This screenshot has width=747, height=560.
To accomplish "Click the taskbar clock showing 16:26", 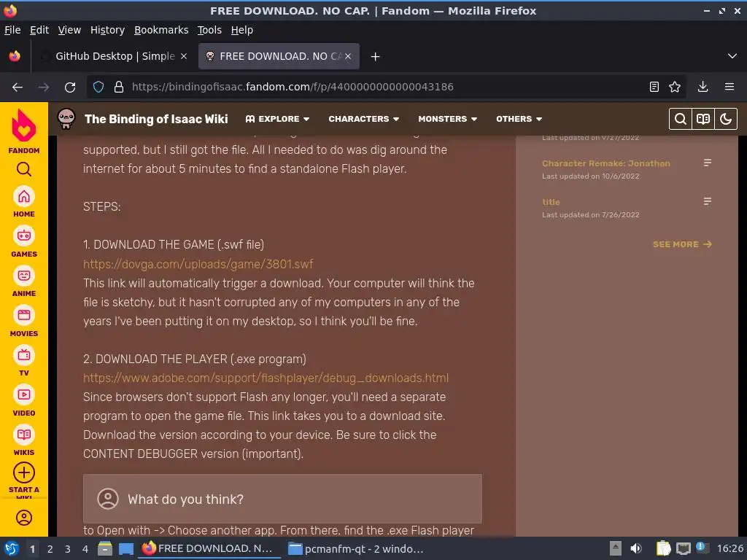I will pyautogui.click(x=729, y=549).
